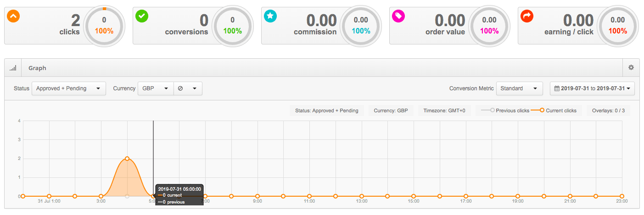This screenshot has height=215, width=644.
Task: Click the data point at 3:00
Action: point(101,196)
